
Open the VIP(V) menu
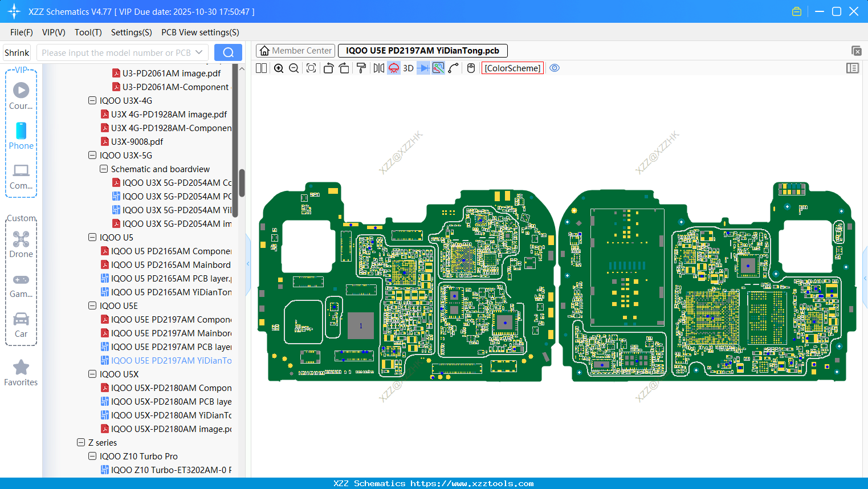pos(54,32)
